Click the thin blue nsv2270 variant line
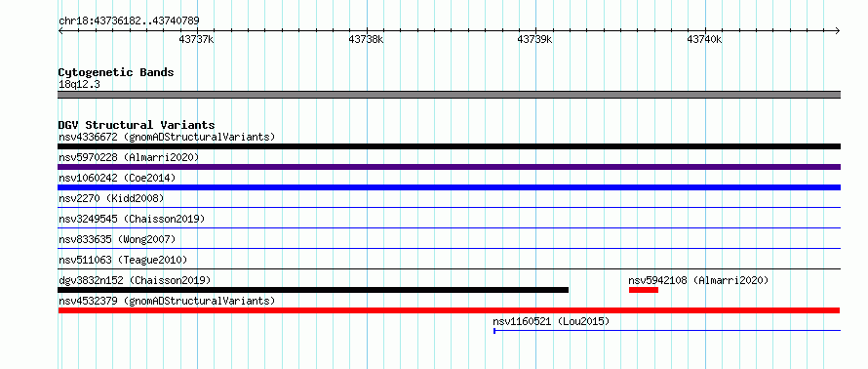868x369 pixels. (x=449, y=208)
